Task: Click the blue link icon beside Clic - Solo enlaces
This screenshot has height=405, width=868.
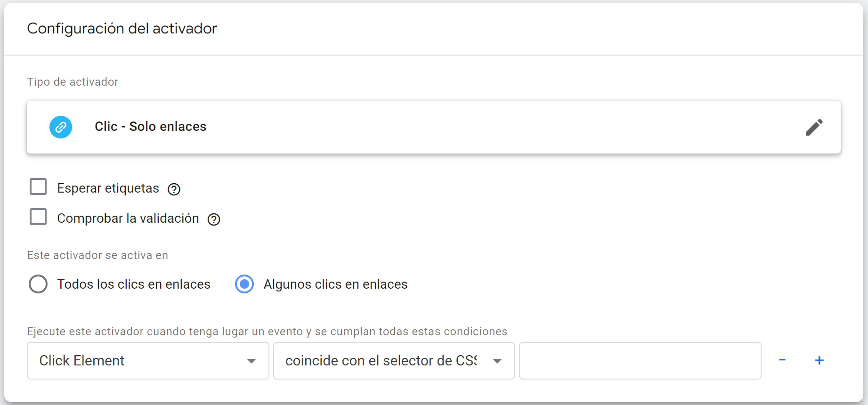Action: click(x=61, y=127)
